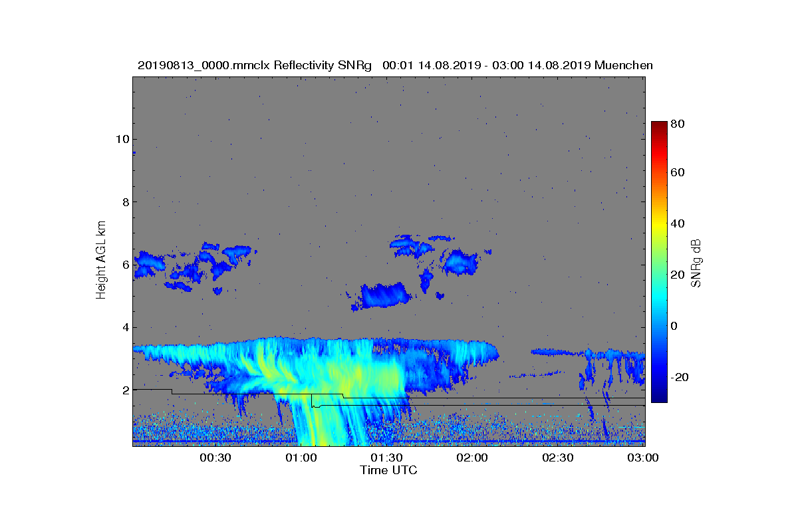Click the colorbar value 0
Screen dimensions: 798x532
coord(675,326)
